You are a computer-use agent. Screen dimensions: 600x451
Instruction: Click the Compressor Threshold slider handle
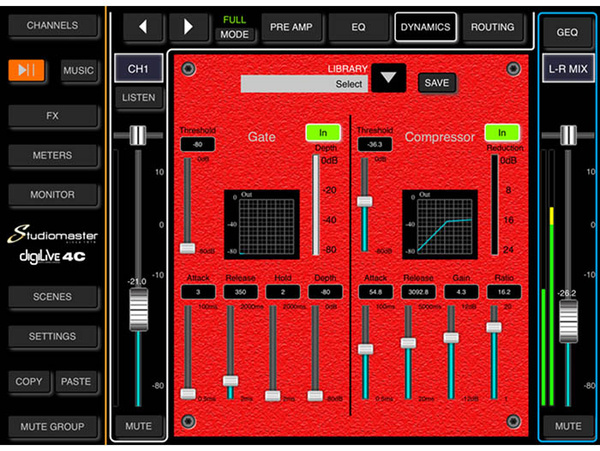click(365, 201)
